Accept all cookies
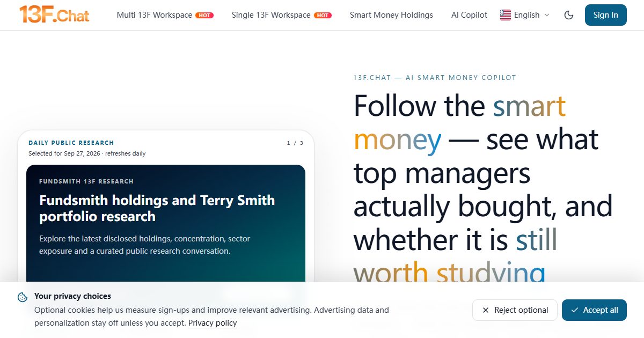 (594, 310)
